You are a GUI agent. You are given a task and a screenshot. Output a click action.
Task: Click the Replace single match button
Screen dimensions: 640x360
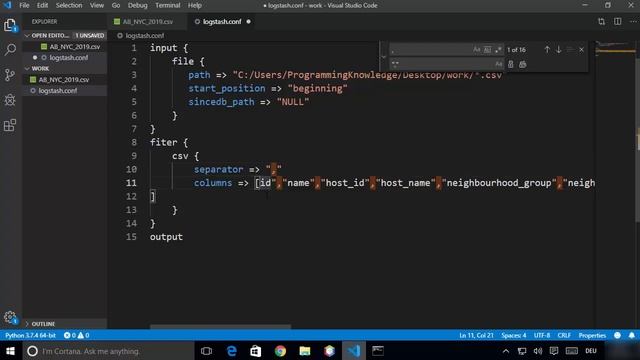pos(511,64)
